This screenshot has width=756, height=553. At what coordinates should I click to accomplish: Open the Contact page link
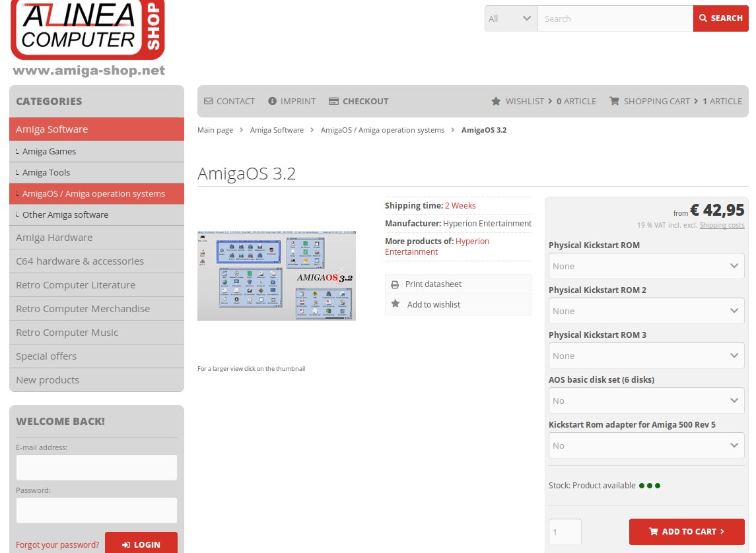click(x=230, y=101)
